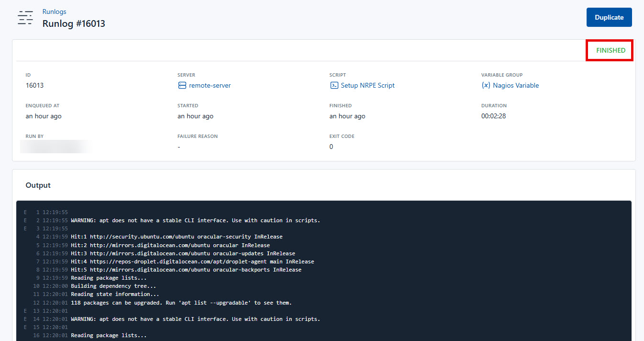Screen dimensions: 644x341
Task: Click the server icon beside remote-server
Action: click(x=182, y=85)
